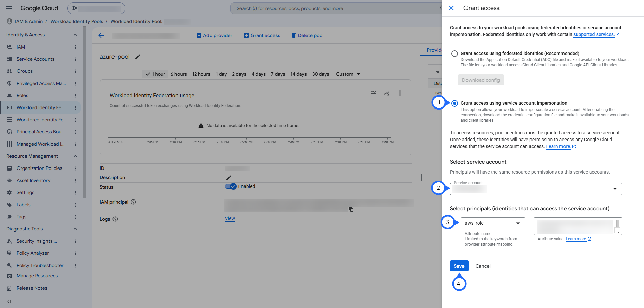Open the chart more options menu

tap(400, 93)
